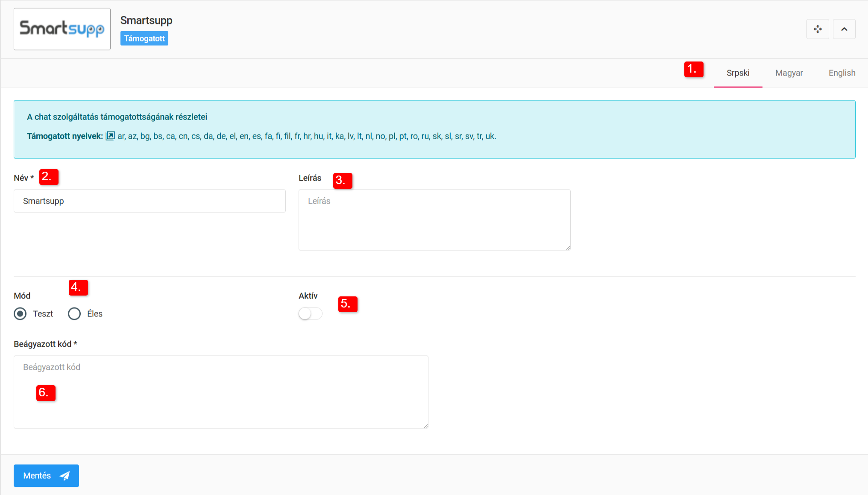
Task: Switch to the Magyar language tab
Action: [789, 73]
